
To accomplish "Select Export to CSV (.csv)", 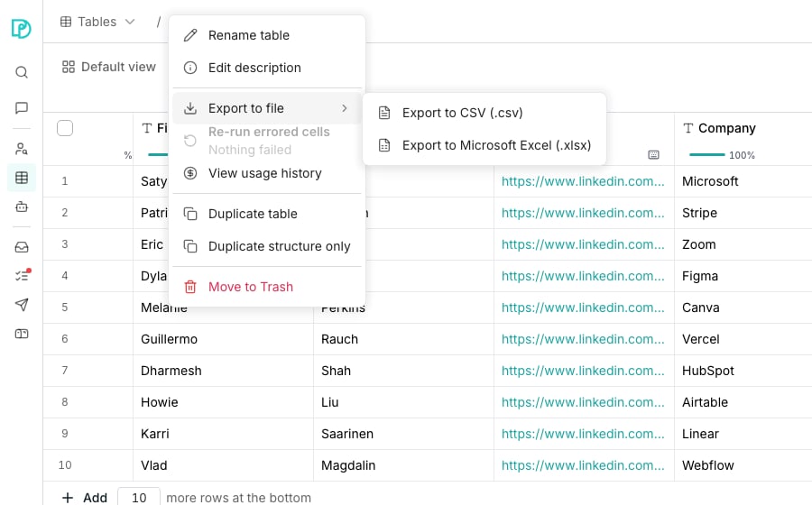I will (x=484, y=113).
